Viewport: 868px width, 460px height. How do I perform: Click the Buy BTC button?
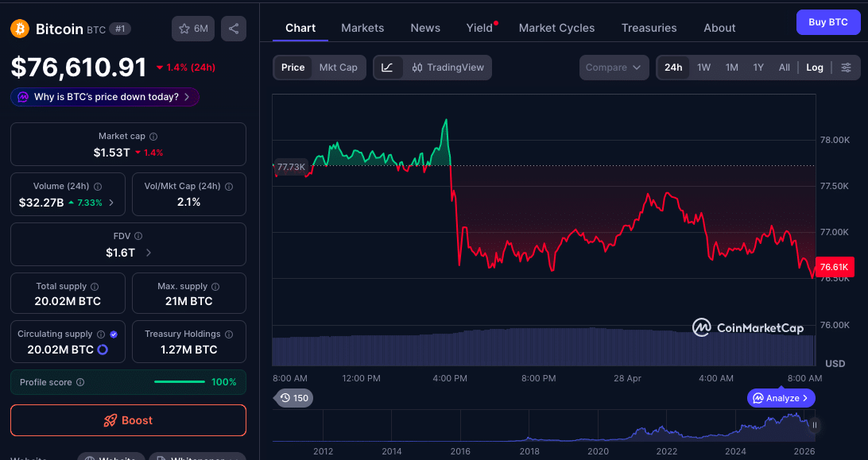828,22
